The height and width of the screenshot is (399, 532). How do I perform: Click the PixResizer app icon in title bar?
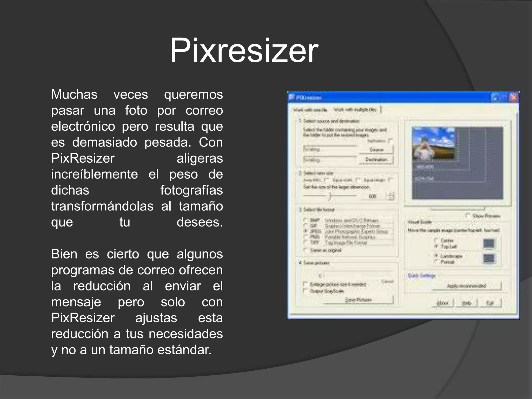tap(292, 97)
